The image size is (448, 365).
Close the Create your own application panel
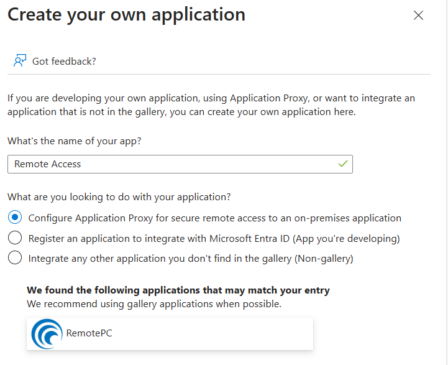click(418, 15)
